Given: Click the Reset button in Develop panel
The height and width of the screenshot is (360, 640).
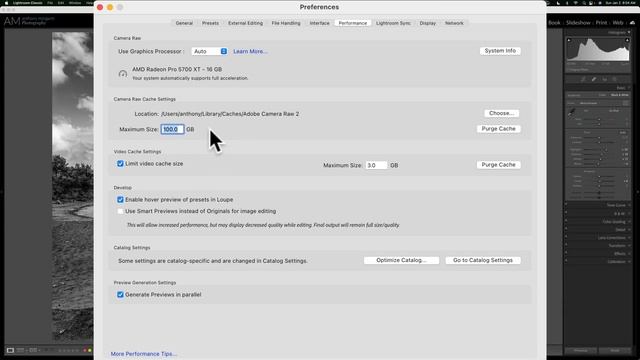Looking at the screenshot, I should (615, 350).
